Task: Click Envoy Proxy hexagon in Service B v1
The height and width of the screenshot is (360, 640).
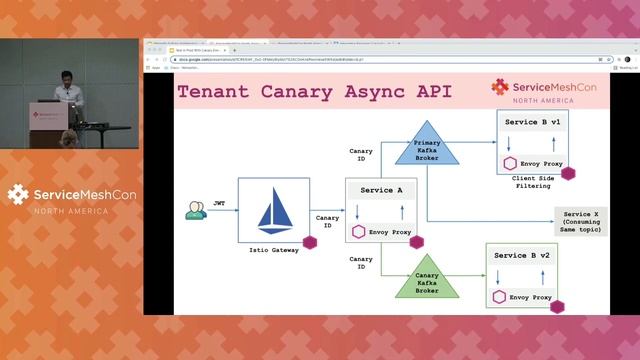Action: point(510,164)
